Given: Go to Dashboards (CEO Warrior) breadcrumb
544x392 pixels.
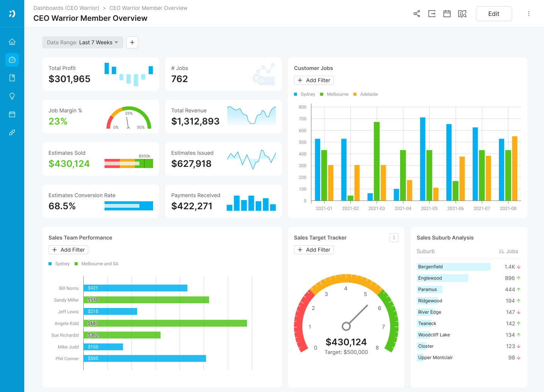Looking at the screenshot, I should (x=66, y=8).
